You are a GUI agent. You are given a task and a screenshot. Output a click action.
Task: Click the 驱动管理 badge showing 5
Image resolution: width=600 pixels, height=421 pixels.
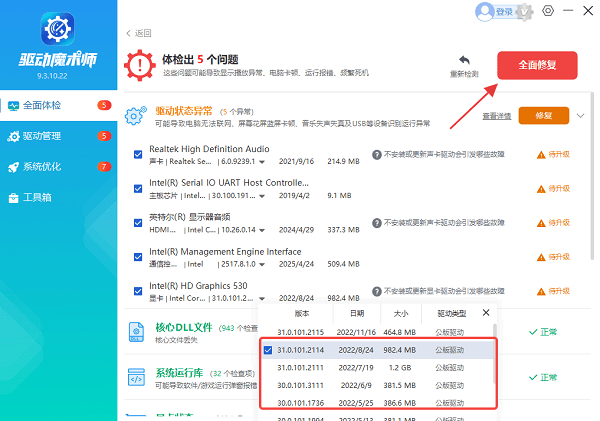(104, 136)
